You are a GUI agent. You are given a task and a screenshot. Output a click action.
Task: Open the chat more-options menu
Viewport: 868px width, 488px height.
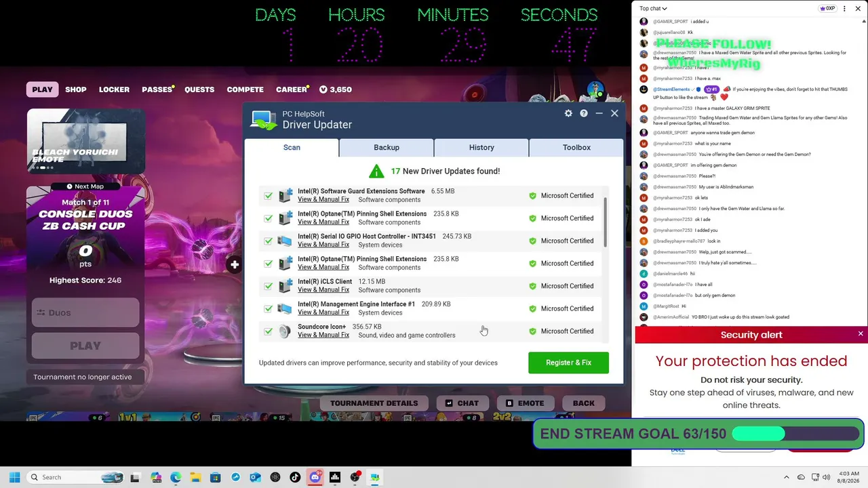pos(844,9)
